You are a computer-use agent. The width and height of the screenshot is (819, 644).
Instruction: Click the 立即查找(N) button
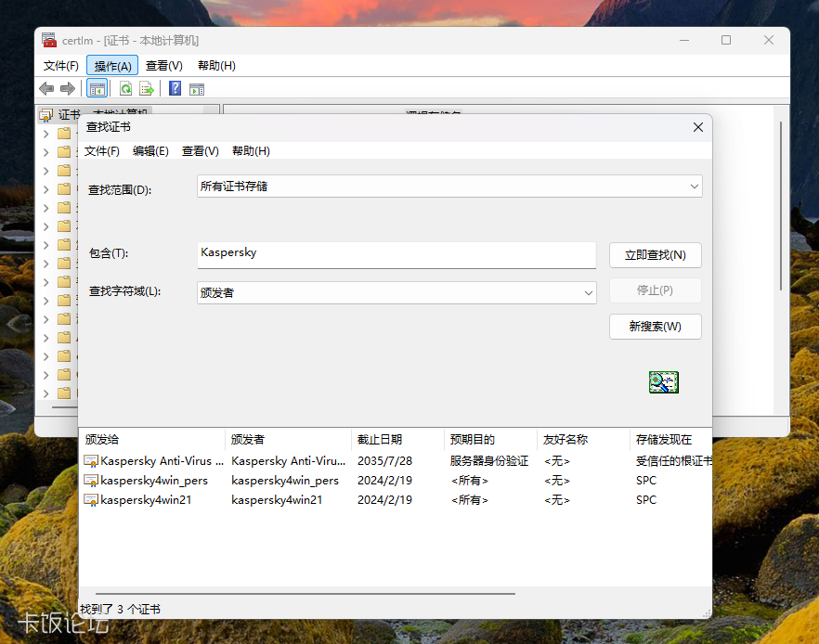[x=655, y=255]
